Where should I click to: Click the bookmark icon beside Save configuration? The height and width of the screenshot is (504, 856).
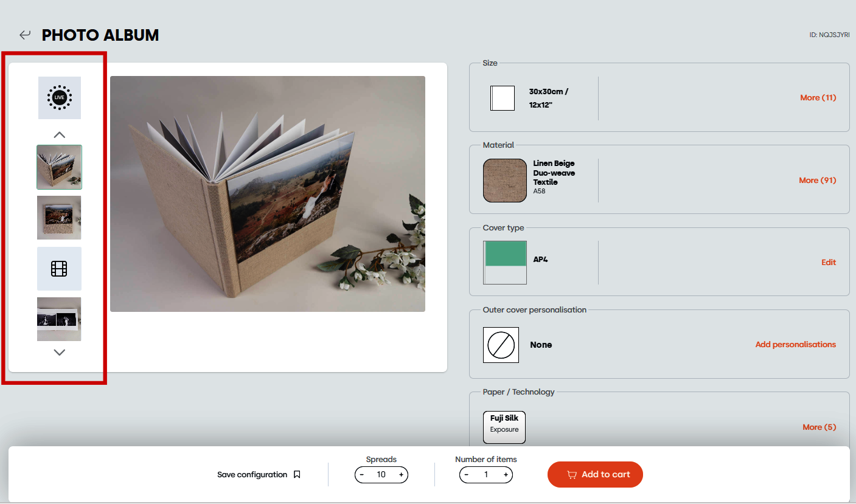pos(297,474)
